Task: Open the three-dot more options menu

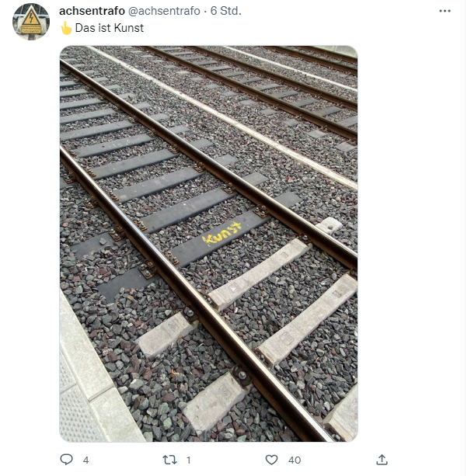Action: 445,11
